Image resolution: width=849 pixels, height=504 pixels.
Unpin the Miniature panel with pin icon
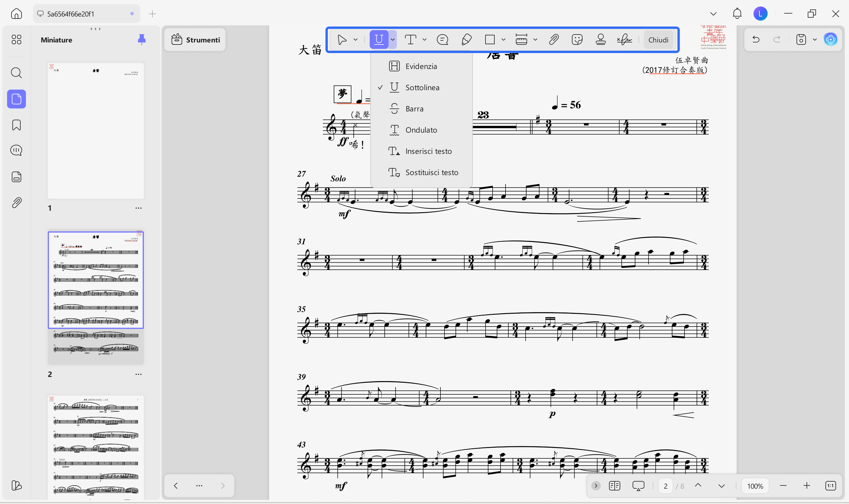tap(141, 40)
